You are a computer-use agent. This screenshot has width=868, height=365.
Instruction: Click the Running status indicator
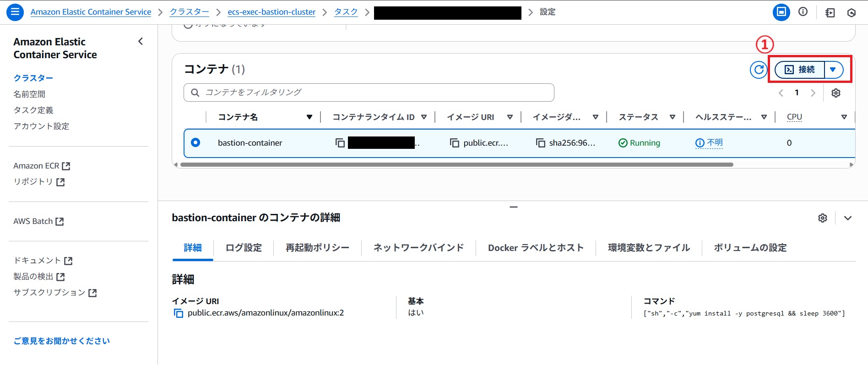pyautogui.click(x=639, y=143)
